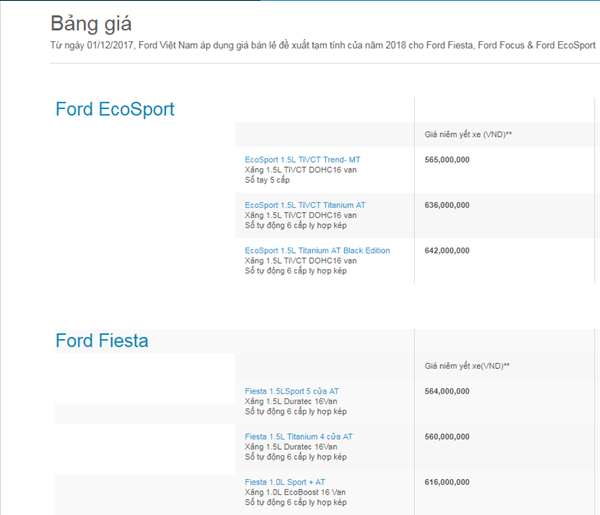
Task: Click EcoSport table's Giá niêm yết xe header
Action: 468,134
